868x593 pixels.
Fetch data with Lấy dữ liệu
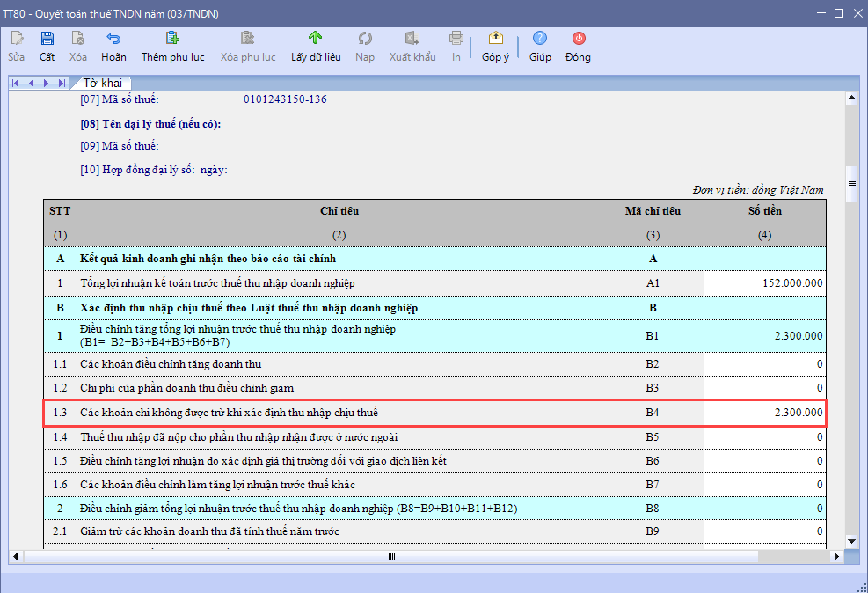click(316, 46)
